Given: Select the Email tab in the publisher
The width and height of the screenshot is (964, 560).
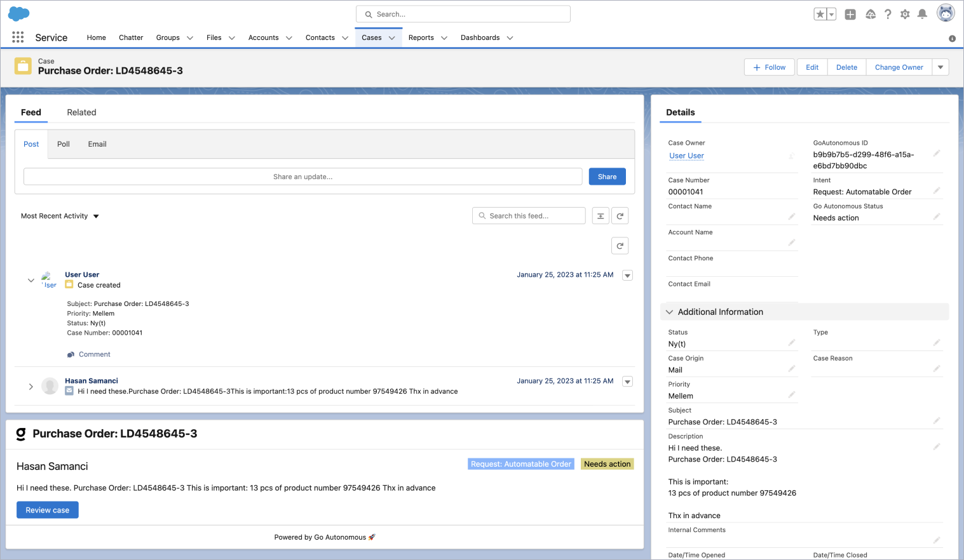Looking at the screenshot, I should pyautogui.click(x=97, y=144).
